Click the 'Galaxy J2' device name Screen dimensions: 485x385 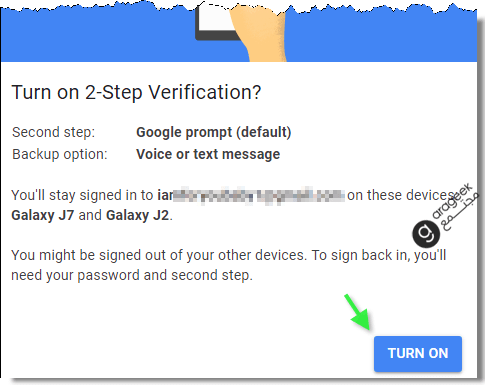(x=137, y=215)
